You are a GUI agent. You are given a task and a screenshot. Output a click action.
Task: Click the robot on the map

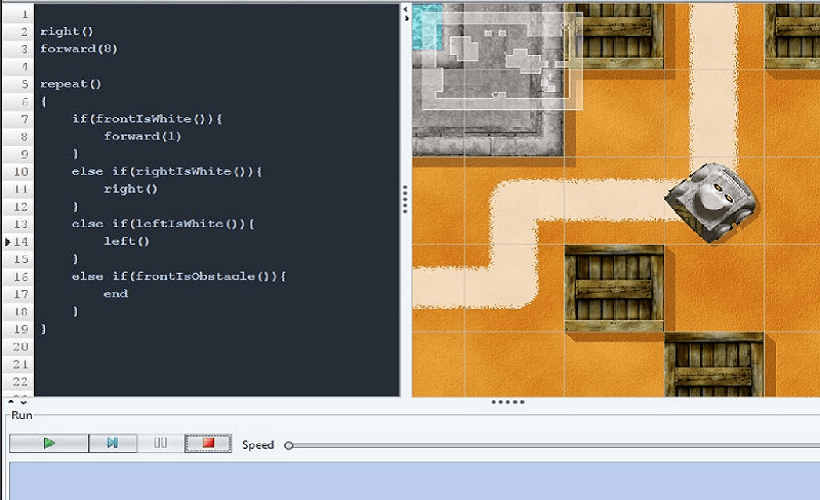click(x=711, y=203)
